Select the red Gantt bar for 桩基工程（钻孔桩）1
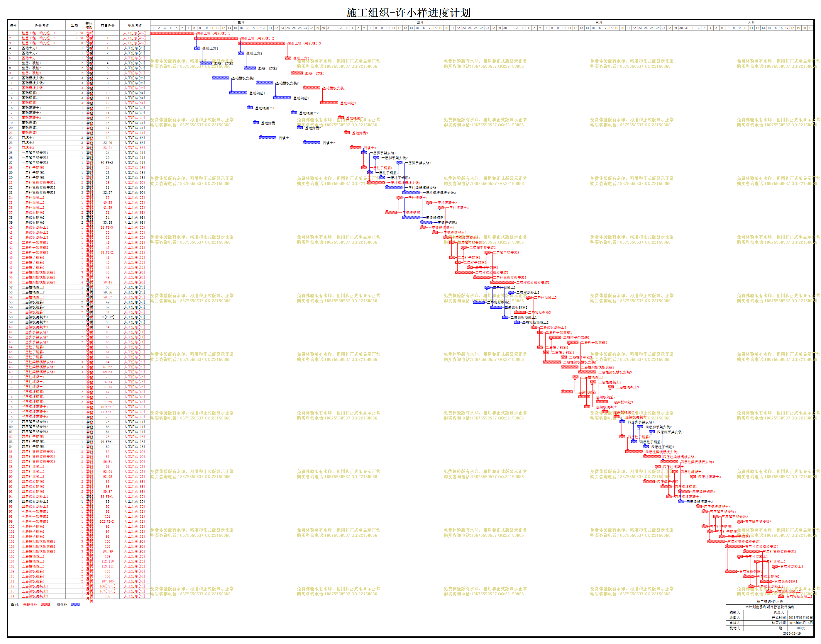This screenshot has width=821, height=644. 172,33
